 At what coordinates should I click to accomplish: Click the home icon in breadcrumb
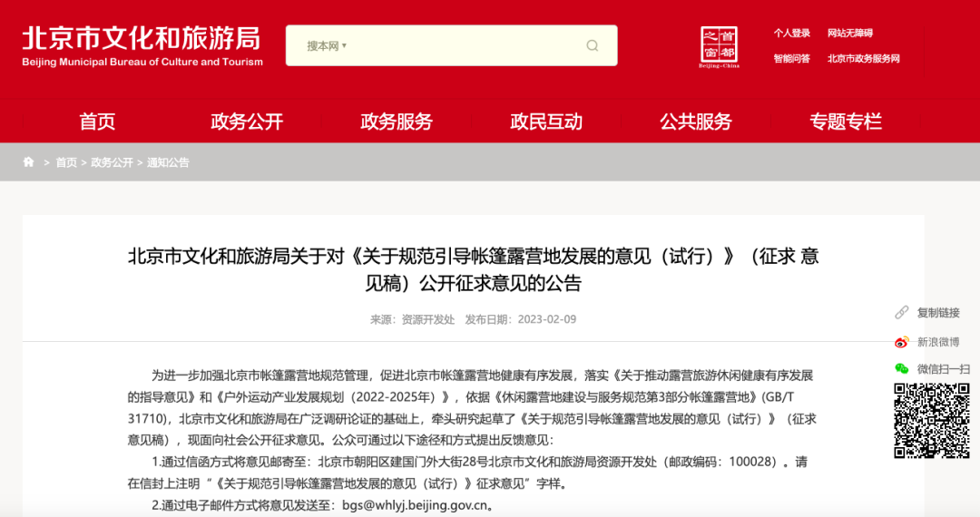28,162
